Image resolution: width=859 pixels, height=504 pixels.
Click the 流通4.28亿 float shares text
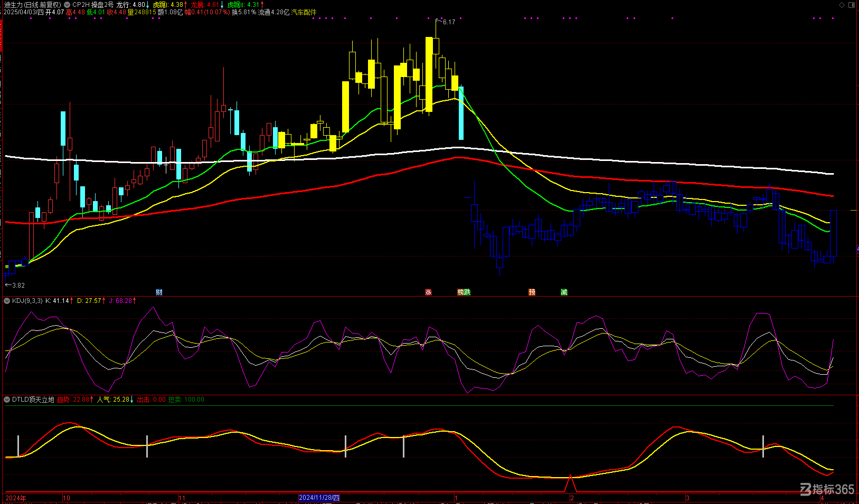point(273,12)
